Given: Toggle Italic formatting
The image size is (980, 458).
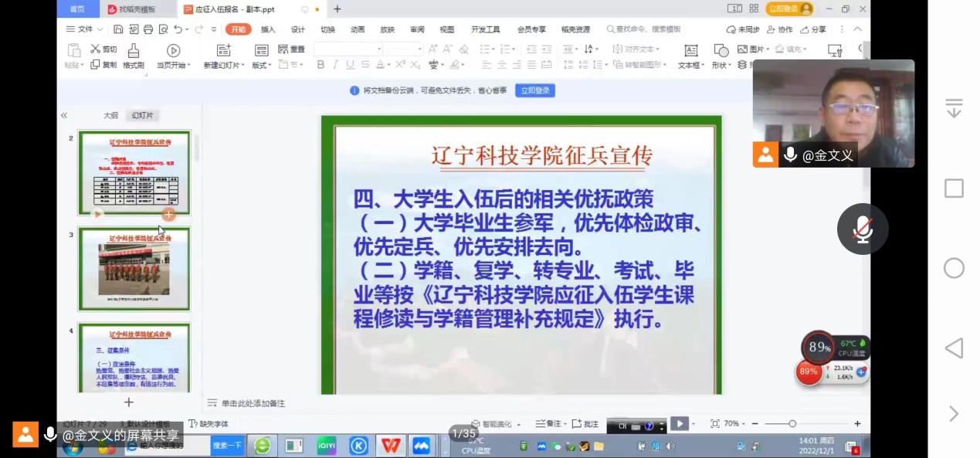Looking at the screenshot, I should tap(336, 65).
